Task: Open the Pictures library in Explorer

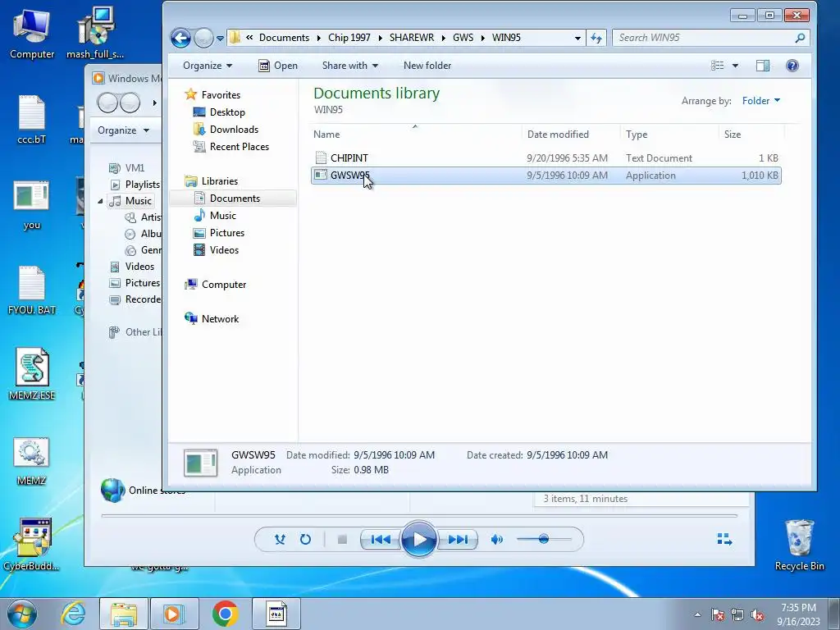Action: 218,232
